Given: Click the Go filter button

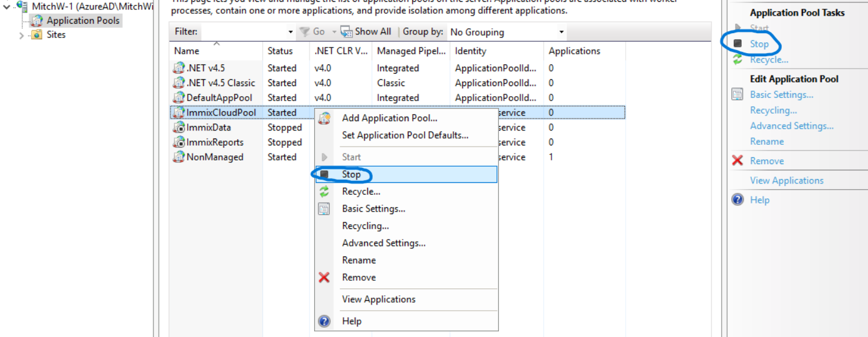Looking at the screenshot, I should (x=312, y=32).
